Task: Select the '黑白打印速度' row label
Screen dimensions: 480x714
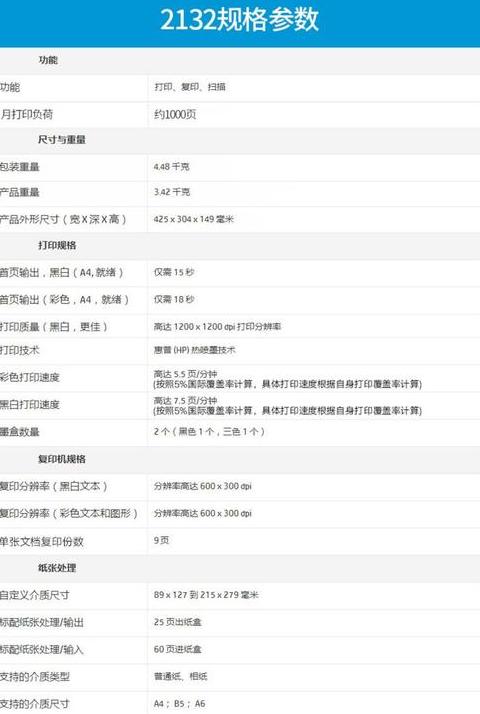Action: click(30, 404)
